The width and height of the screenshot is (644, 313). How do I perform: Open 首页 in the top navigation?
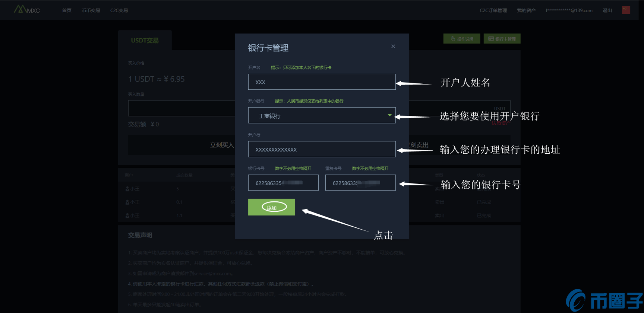click(x=67, y=10)
